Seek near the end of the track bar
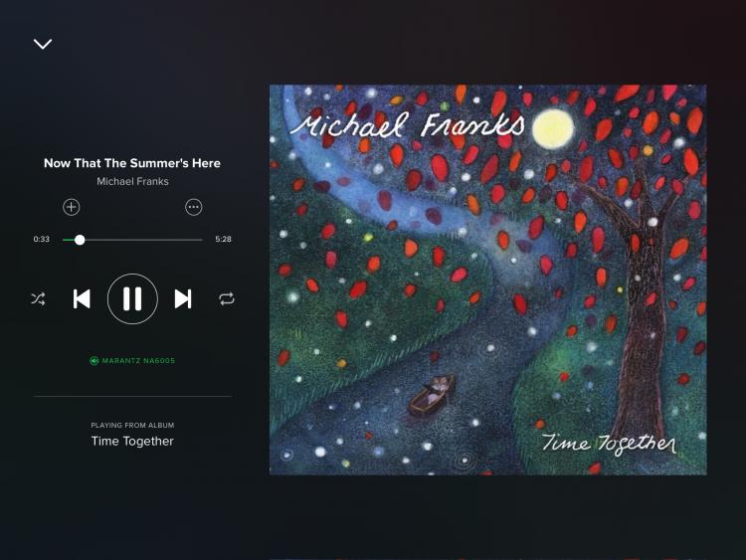The width and height of the screenshot is (746, 560). tap(198, 240)
